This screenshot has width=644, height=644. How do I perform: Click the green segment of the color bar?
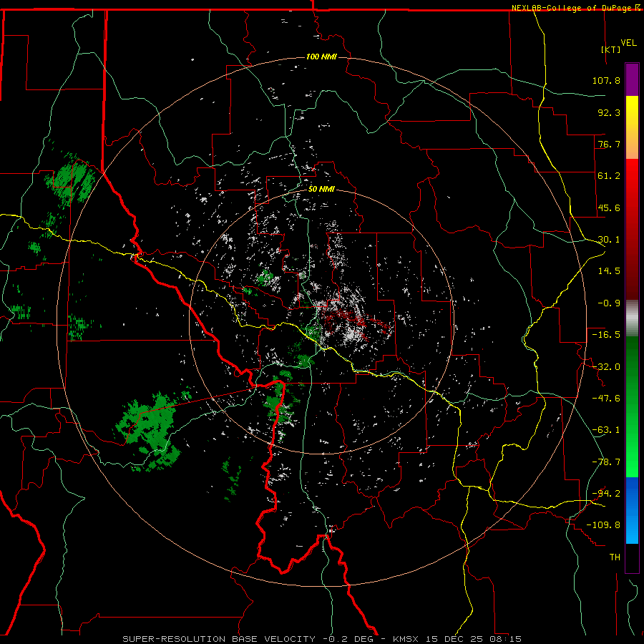632,406
